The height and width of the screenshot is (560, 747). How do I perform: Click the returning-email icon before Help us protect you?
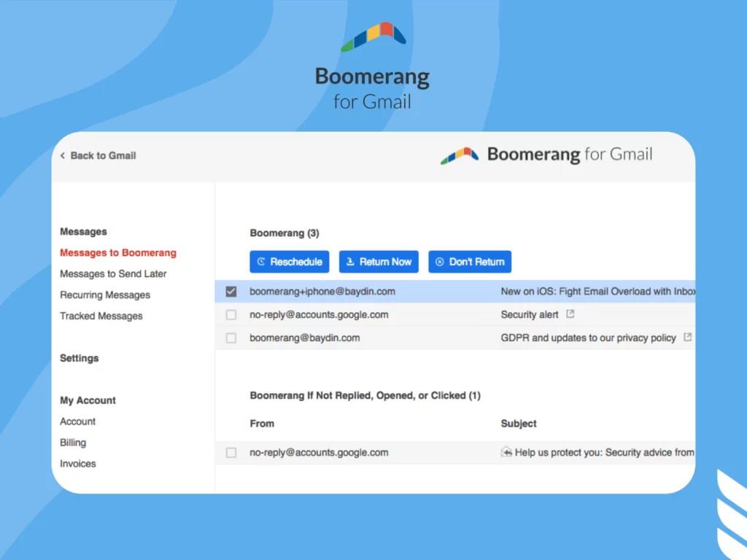[506, 452]
